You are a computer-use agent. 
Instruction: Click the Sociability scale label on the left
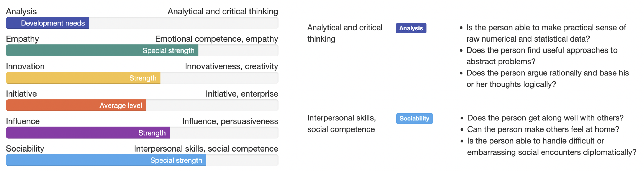tap(25, 149)
